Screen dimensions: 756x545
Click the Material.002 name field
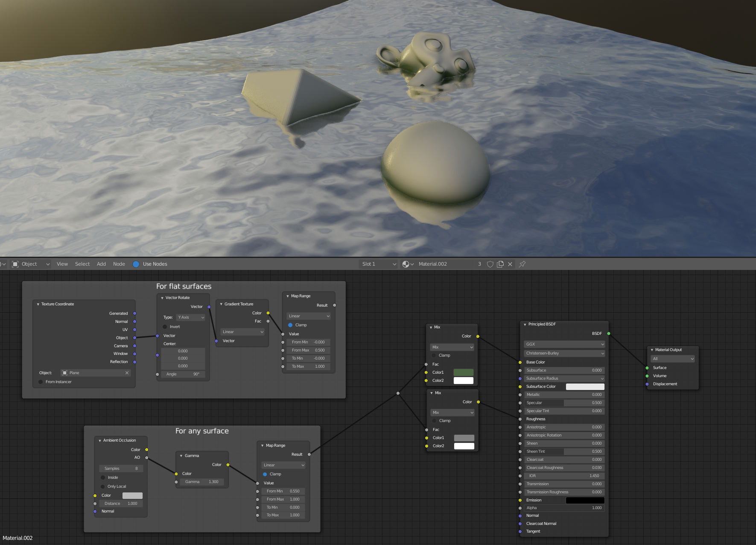[445, 264]
